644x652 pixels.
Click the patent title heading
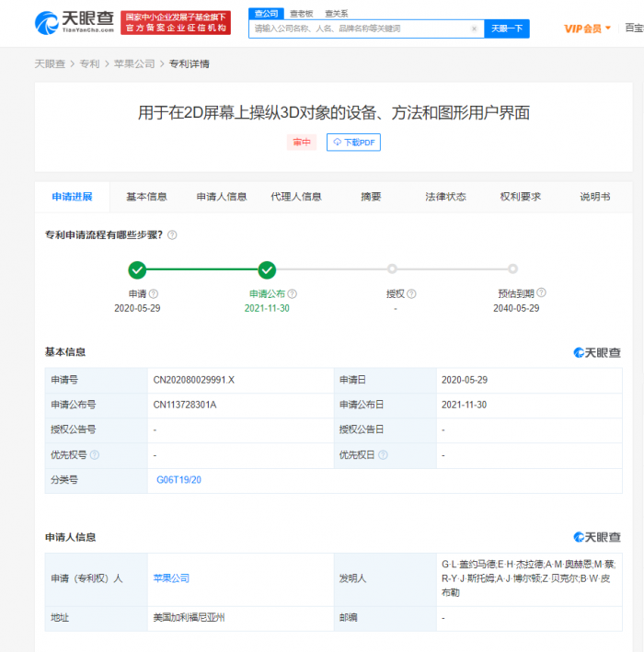[x=334, y=113]
